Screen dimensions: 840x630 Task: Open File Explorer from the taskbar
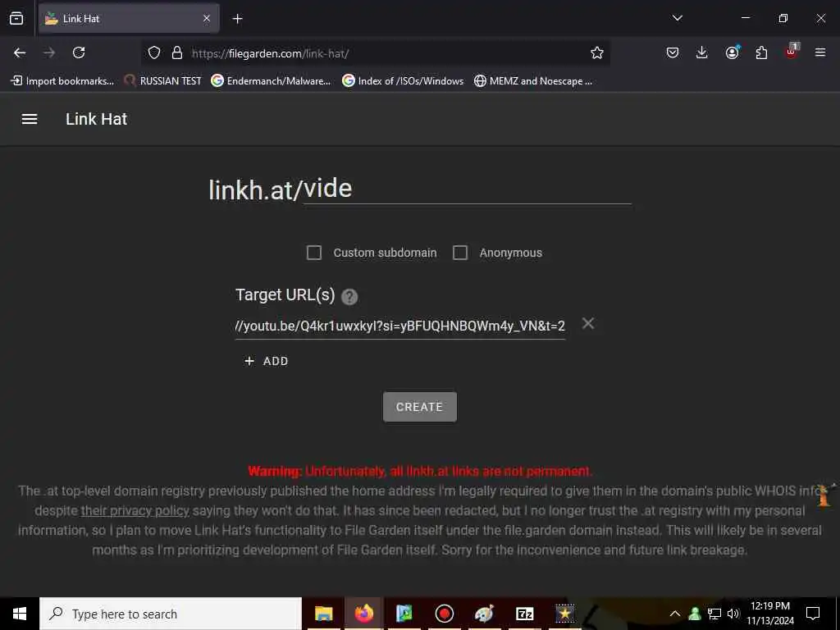pyautogui.click(x=323, y=614)
